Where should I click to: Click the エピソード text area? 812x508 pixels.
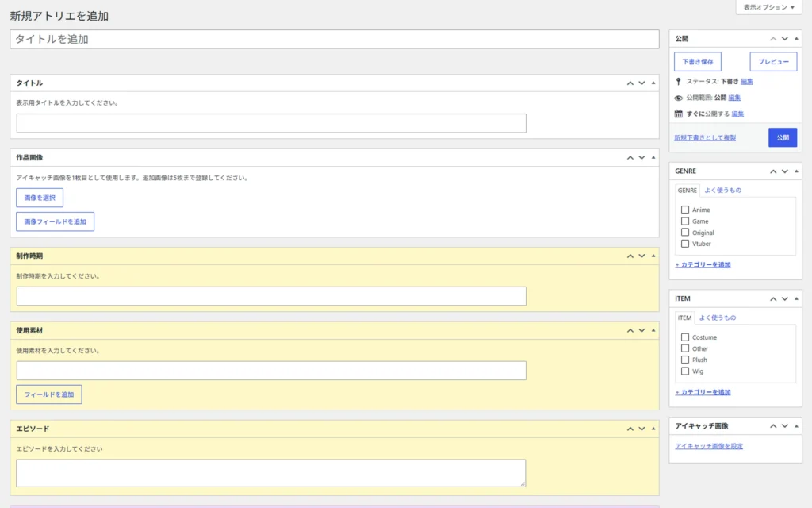271,473
